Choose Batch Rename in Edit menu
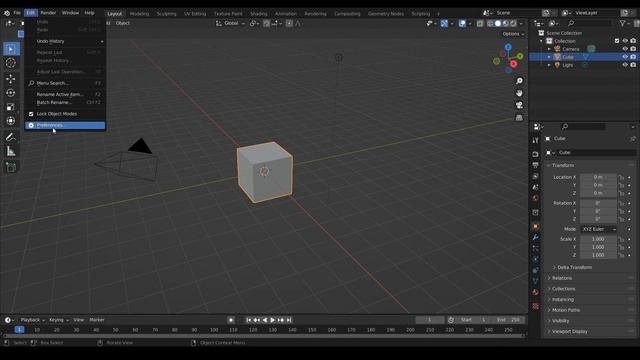The image size is (640, 360). (65, 102)
